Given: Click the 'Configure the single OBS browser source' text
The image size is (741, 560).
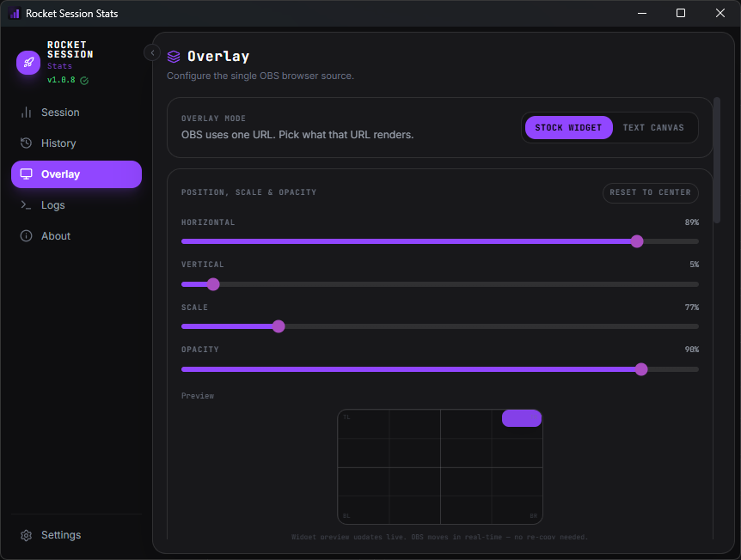Looking at the screenshot, I should coord(260,76).
